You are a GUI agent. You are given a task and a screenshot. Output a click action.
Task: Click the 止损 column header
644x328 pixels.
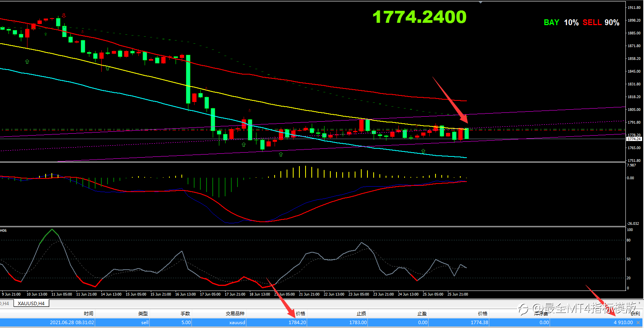tap(361, 313)
